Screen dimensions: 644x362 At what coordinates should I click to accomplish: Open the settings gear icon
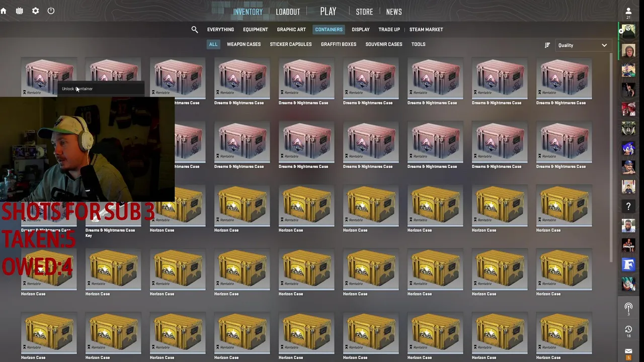pyautogui.click(x=35, y=11)
